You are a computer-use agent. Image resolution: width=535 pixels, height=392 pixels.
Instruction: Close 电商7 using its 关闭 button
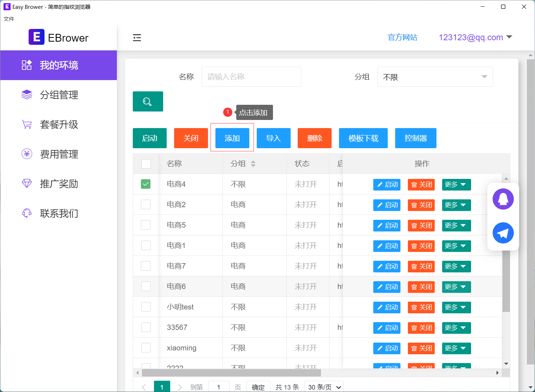[421, 266]
